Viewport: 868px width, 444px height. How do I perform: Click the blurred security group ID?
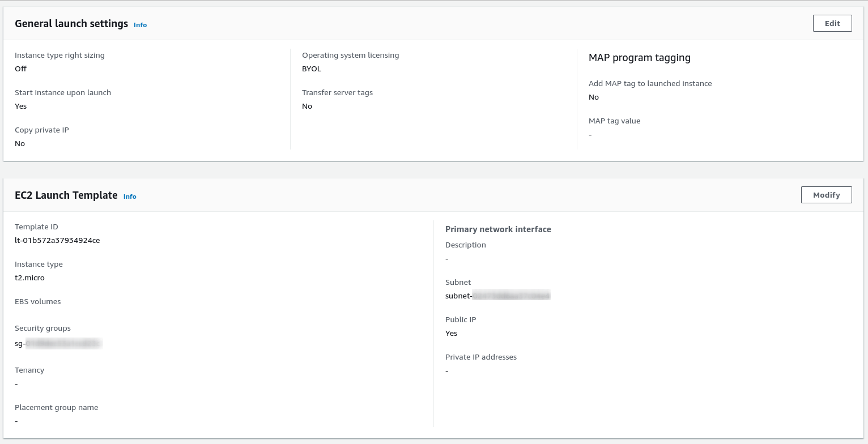coord(58,343)
